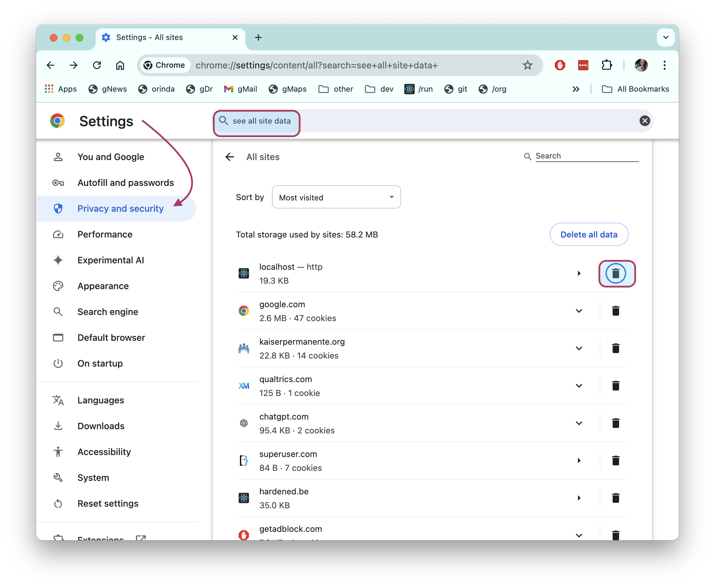Click the delete icon for chatgpt.com

coord(616,422)
